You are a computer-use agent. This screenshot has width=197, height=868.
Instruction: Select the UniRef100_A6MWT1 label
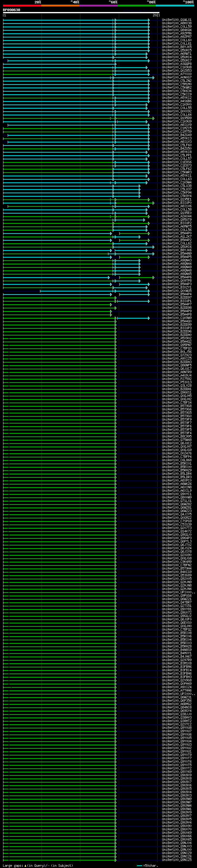point(177,54)
